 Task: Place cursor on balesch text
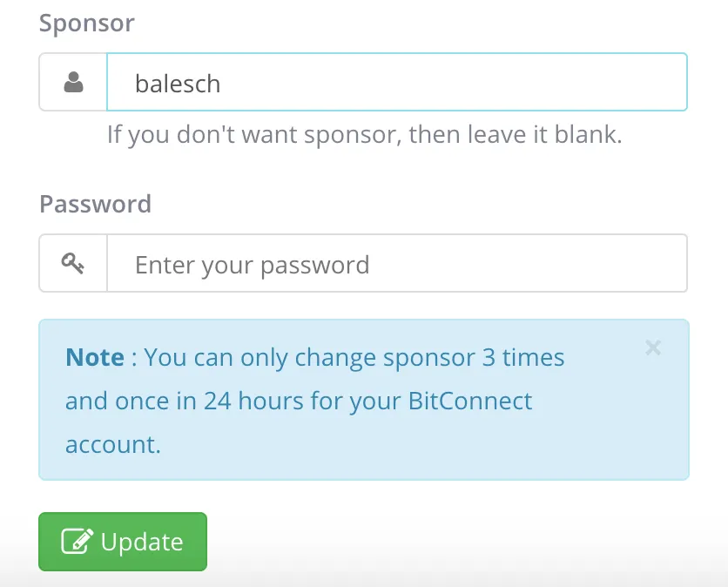tap(178, 84)
